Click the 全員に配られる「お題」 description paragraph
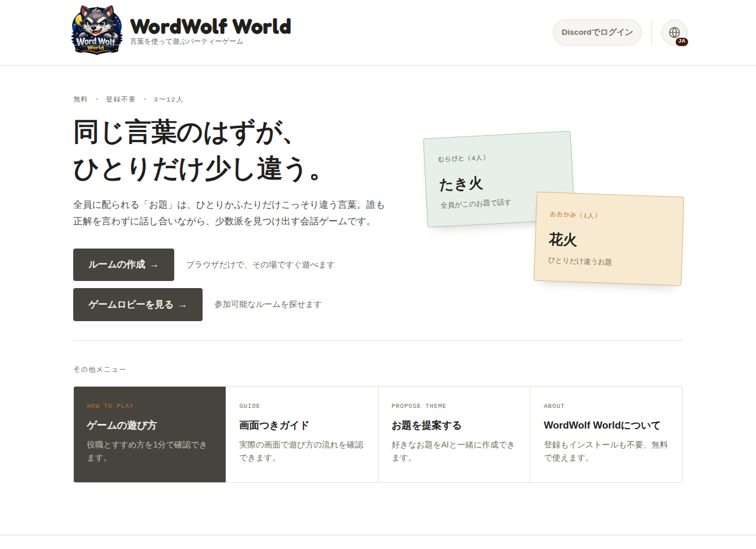 (x=229, y=213)
